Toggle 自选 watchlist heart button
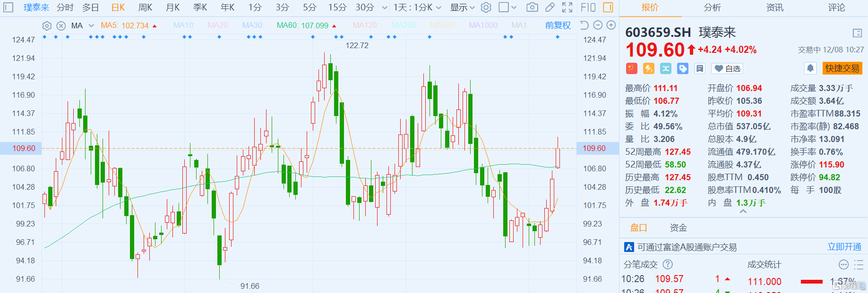The width and height of the screenshot is (868, 293). (x=727, y=69)
